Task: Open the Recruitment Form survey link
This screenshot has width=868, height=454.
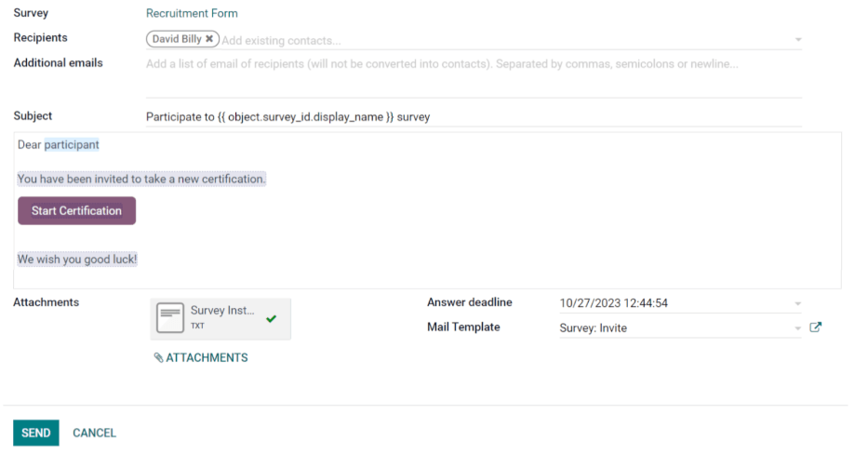Action: coord(192,14)
